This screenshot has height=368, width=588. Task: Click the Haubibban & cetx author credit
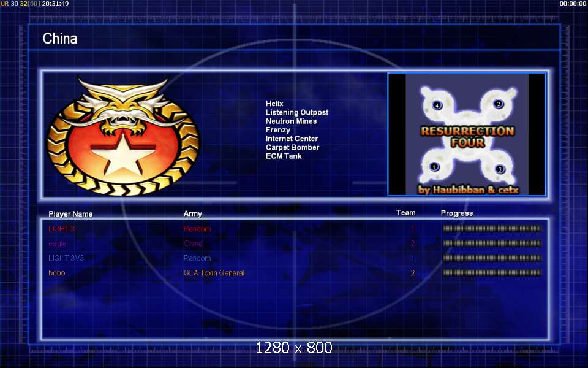(469, 190)
